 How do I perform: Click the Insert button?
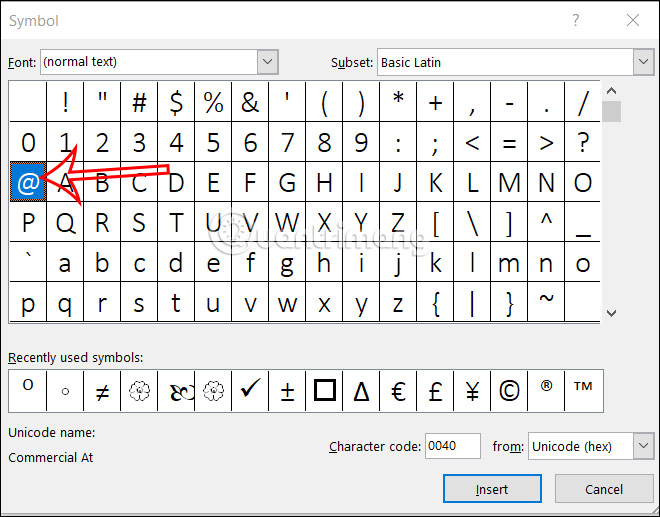[x=492, y=489]
